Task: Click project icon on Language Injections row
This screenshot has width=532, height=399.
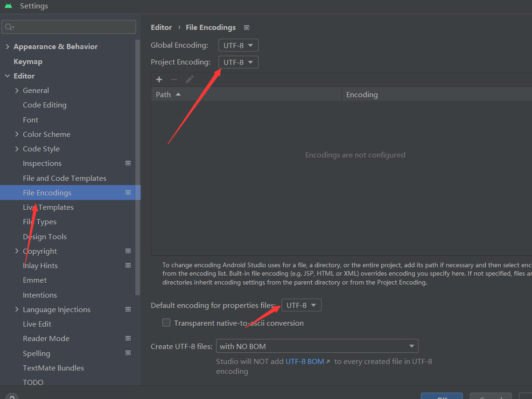Action: point(128,309)
